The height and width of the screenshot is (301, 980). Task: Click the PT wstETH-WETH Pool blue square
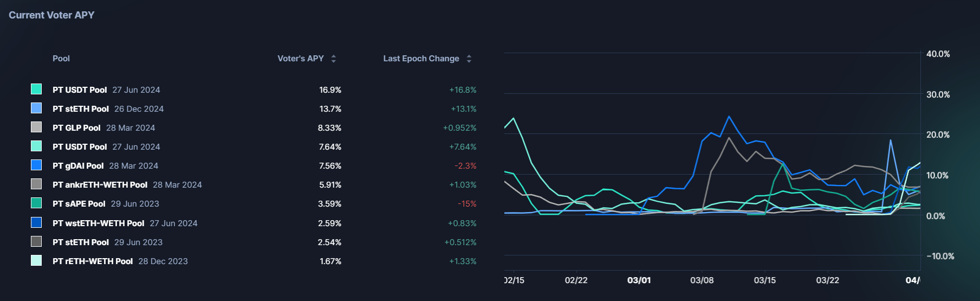[x=36, y=222]
